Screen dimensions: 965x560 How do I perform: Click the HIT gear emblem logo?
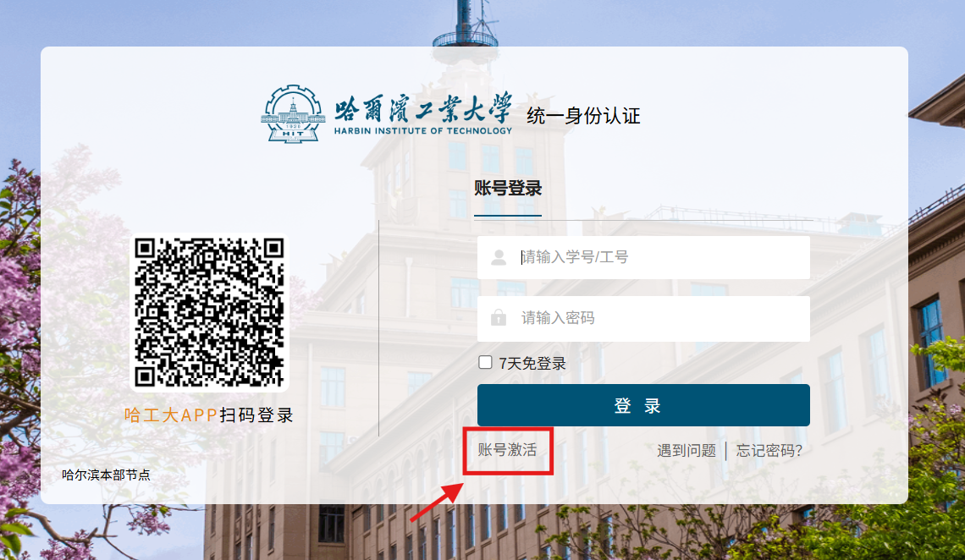[x=293, y=113]
